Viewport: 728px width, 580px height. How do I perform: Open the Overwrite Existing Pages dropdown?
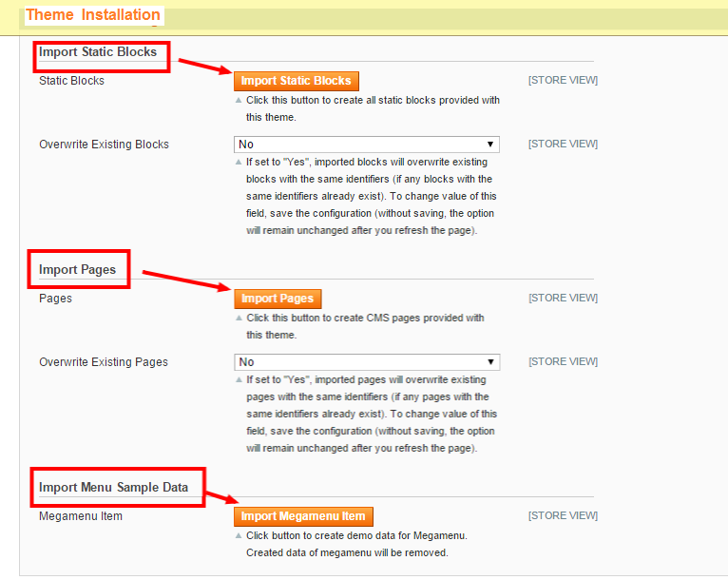point(367,362)
